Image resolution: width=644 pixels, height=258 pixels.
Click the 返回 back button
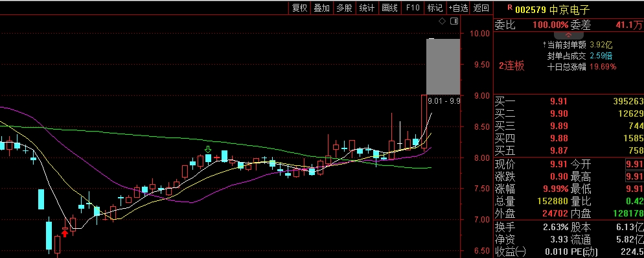(481, 8)
